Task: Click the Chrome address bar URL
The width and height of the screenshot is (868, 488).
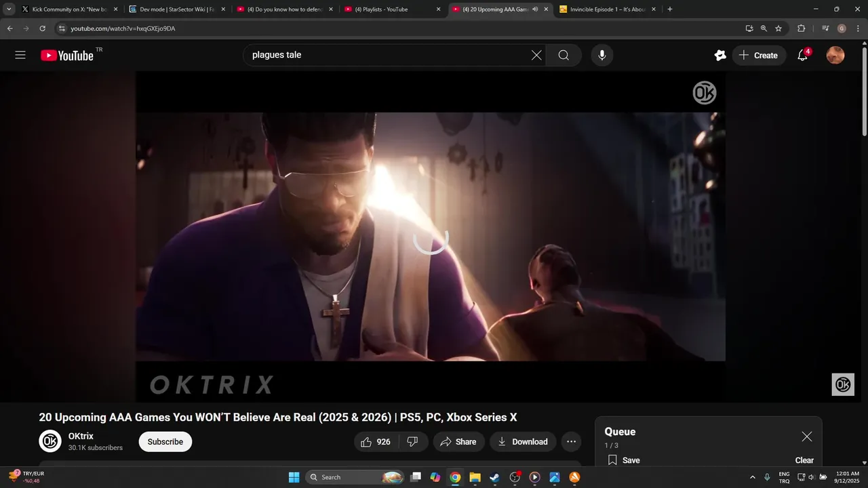Action: coord(123,28)
